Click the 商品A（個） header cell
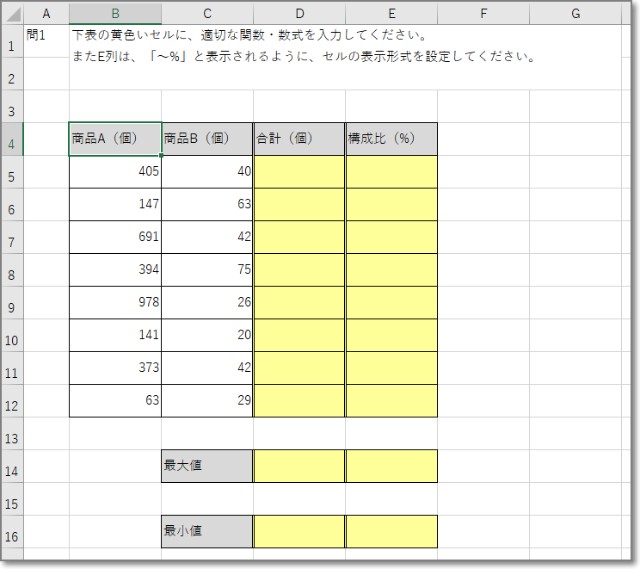Image resolution: width=640 pixels, height=569 pixels. point(115,140)
